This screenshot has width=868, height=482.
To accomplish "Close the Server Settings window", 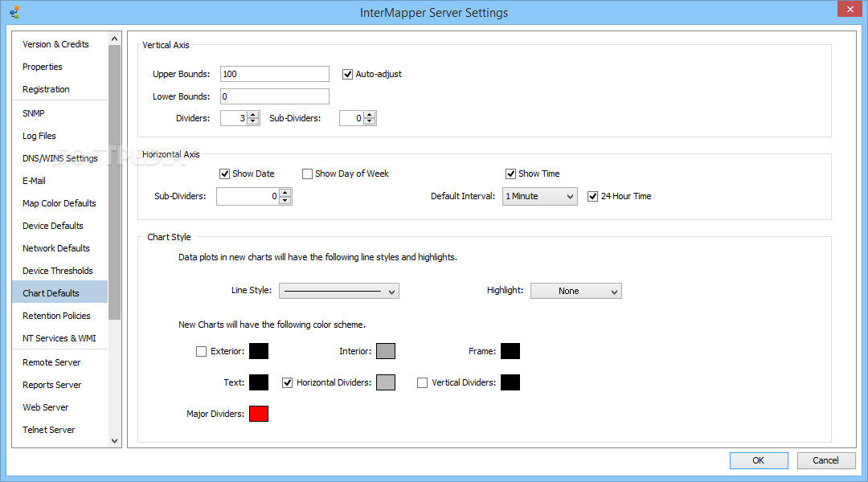I will pyautogui.click(x=850, y=10).
